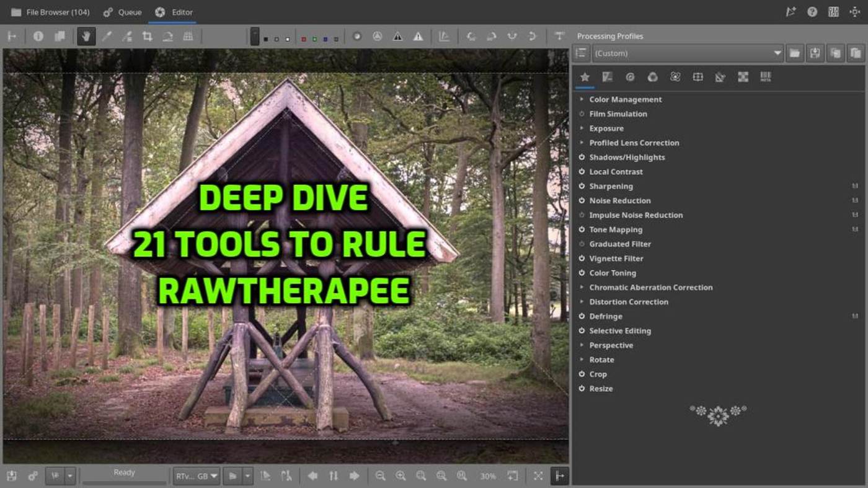Paste processing profile from clipboard
The width and height of the screenshot is (868, 488).
click(x=856, y=53)
